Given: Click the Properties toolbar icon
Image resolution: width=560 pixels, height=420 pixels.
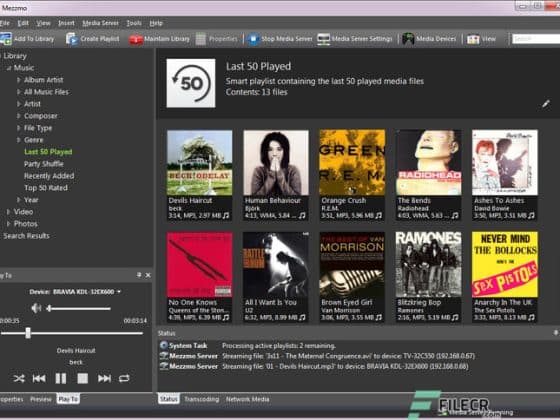Looking at the screenshot, I should (201, 39).
